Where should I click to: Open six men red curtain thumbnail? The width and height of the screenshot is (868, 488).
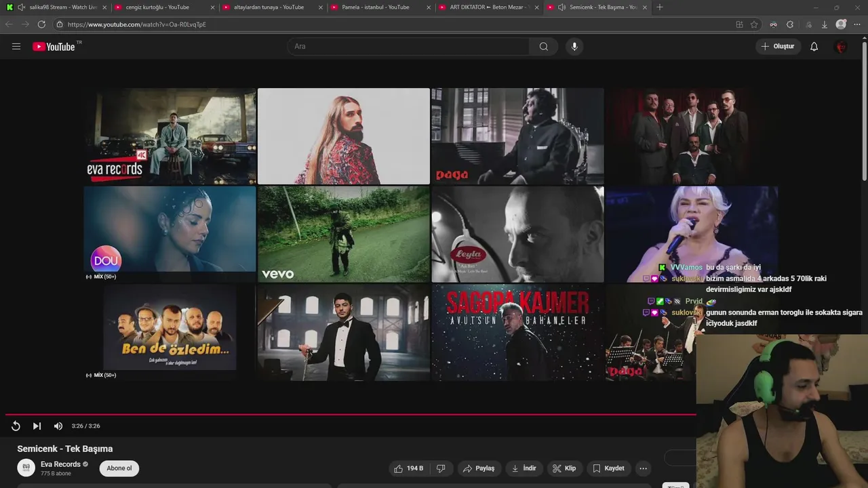[x=691, y=136]
